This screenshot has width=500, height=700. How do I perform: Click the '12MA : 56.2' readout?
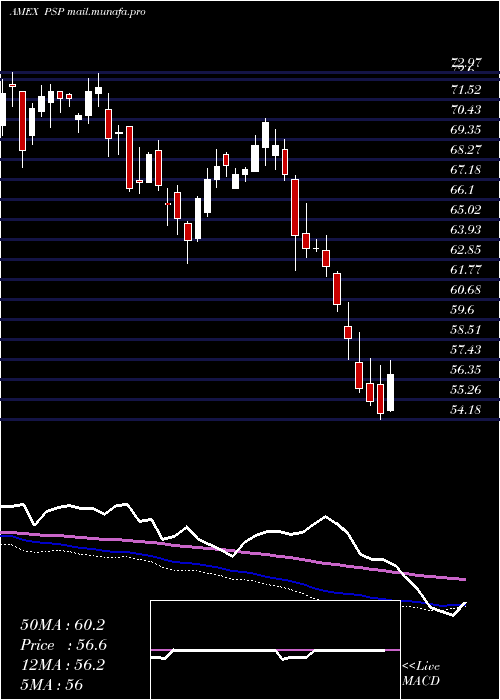[x=62, y=665]
